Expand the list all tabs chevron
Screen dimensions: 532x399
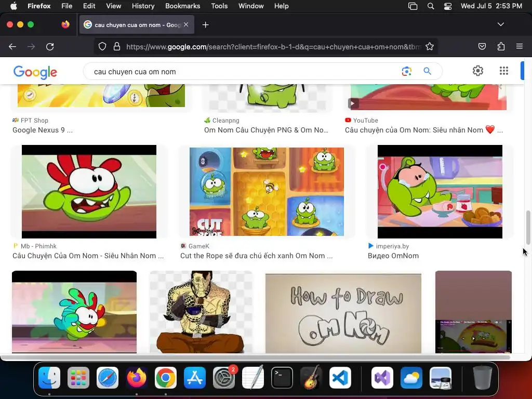point(500,24)
